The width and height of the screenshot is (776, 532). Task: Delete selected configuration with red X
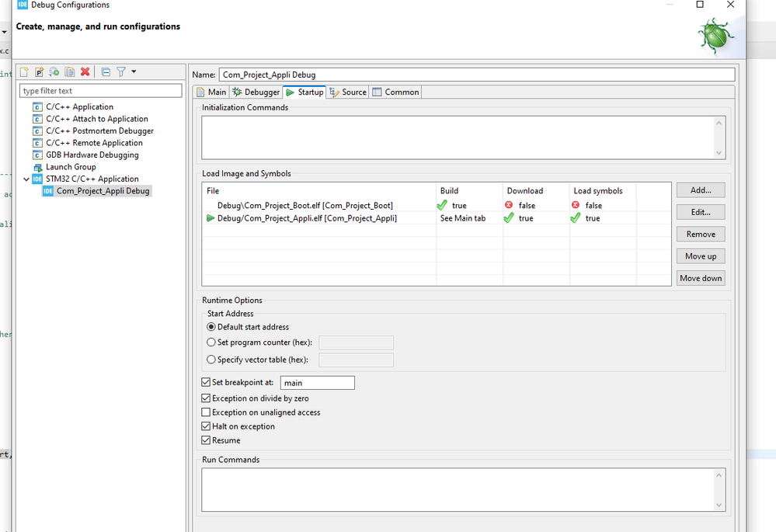click(x=85, y=72)
